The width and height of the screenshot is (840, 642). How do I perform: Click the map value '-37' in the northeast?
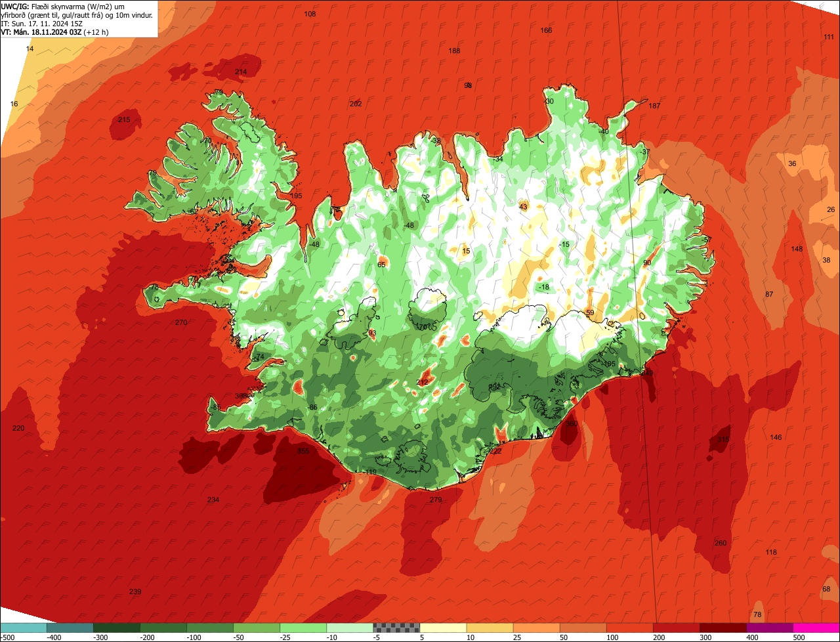(645, 152)
